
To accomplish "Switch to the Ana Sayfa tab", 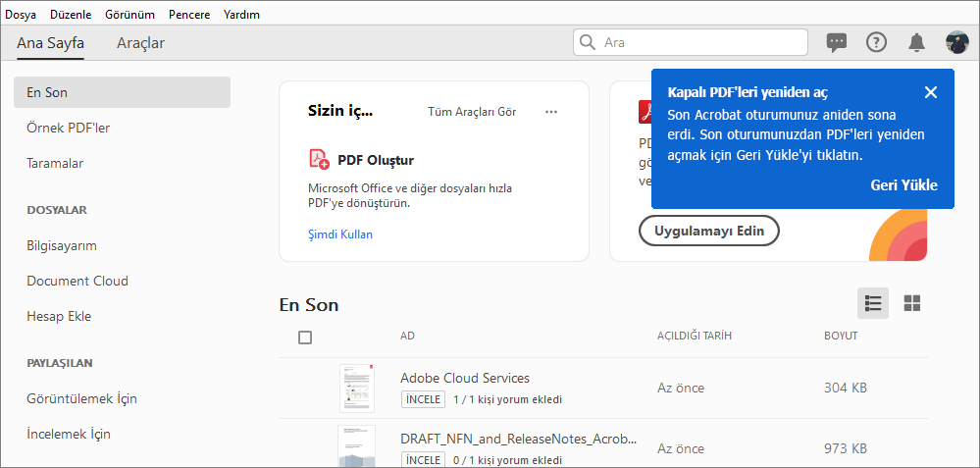I will click(x=51, y=43).
